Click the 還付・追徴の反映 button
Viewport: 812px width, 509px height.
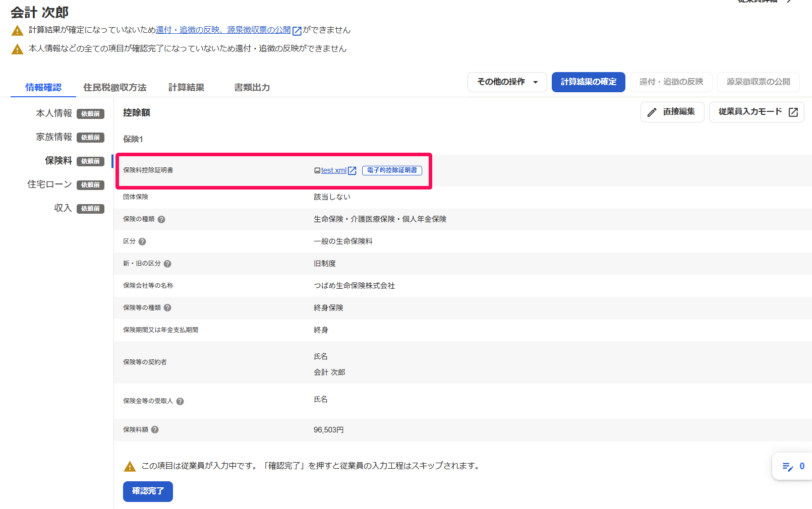pyautogui.click(x=671, y=82)
